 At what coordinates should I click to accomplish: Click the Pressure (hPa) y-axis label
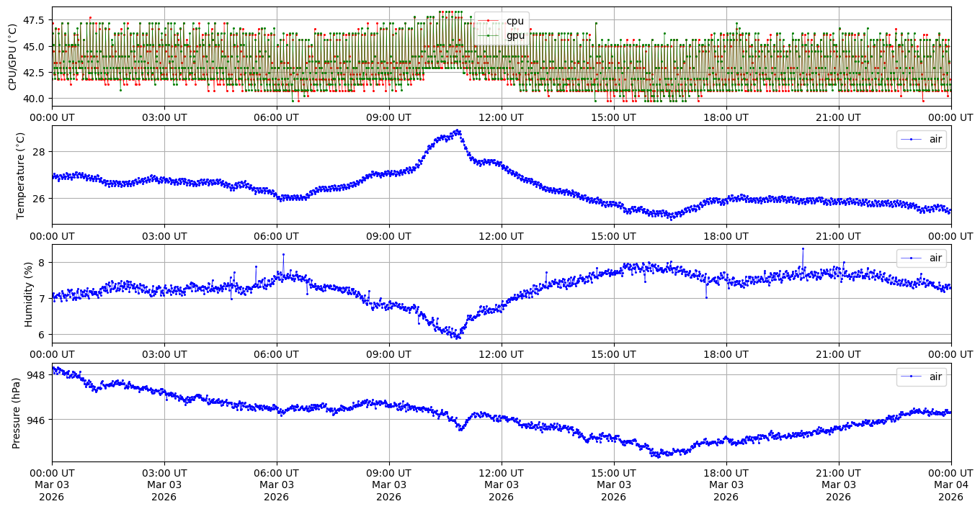(17, 413)
